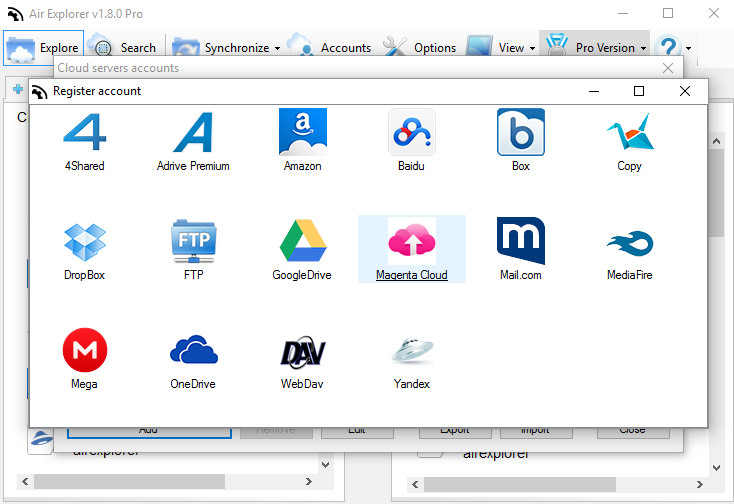Open Accounts from the main toolbar
734x504 pixels.
(x=330, y=48)
